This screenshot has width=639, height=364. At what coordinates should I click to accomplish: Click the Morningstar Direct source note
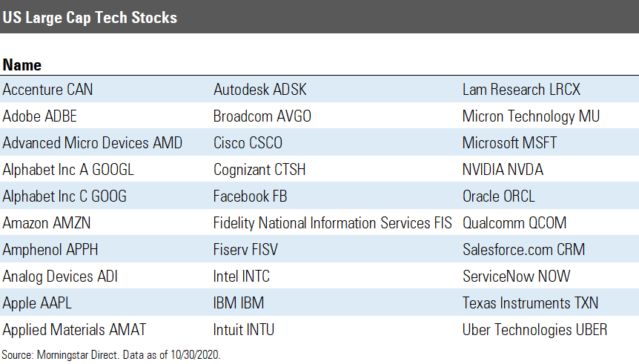coord(111,354)
